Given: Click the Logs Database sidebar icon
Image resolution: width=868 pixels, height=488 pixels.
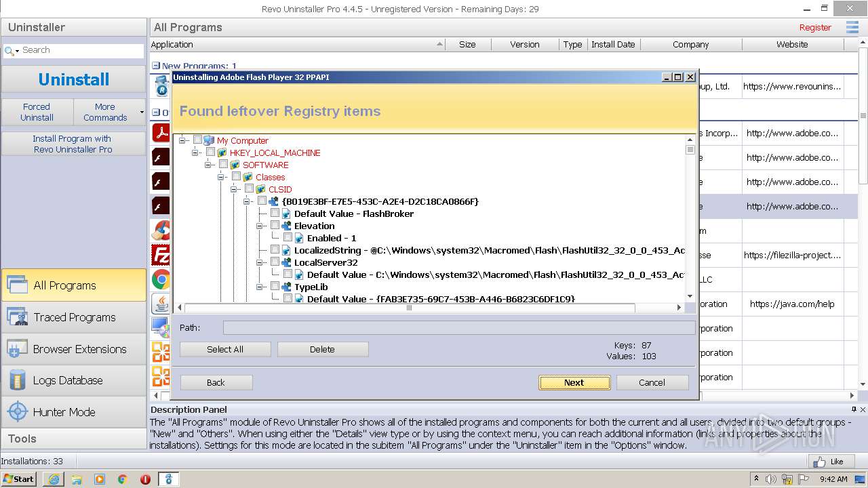Looking at the screenshot, I should point(17,380).
